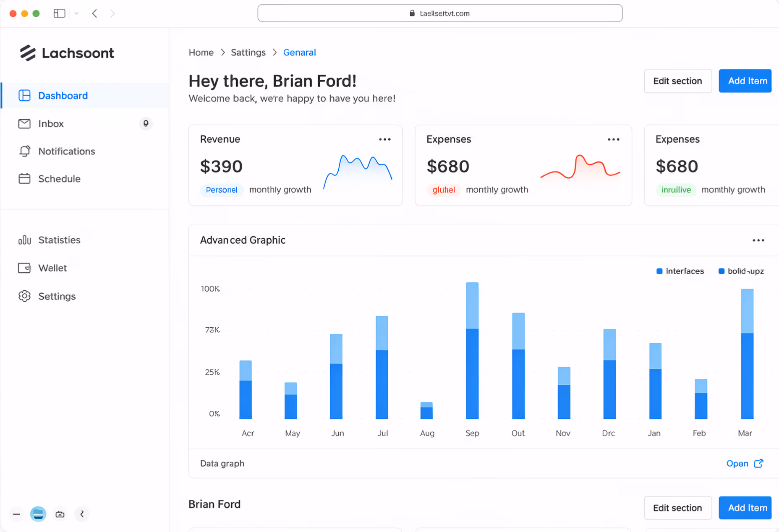The image size is (779, 532).
Task: Click the browser address bar field
Action: click(439, 13)
